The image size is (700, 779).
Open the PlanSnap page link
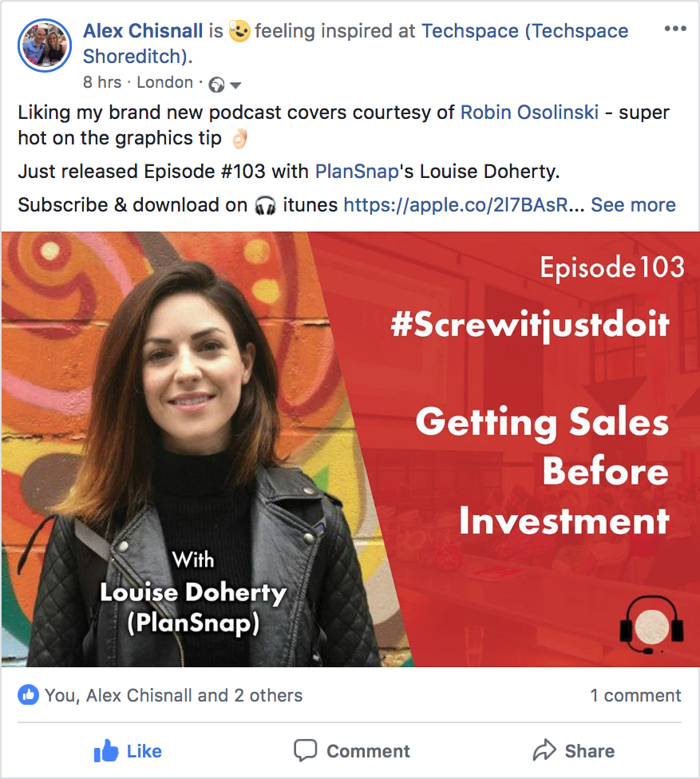pyautogui.click(x=357, y=172)
